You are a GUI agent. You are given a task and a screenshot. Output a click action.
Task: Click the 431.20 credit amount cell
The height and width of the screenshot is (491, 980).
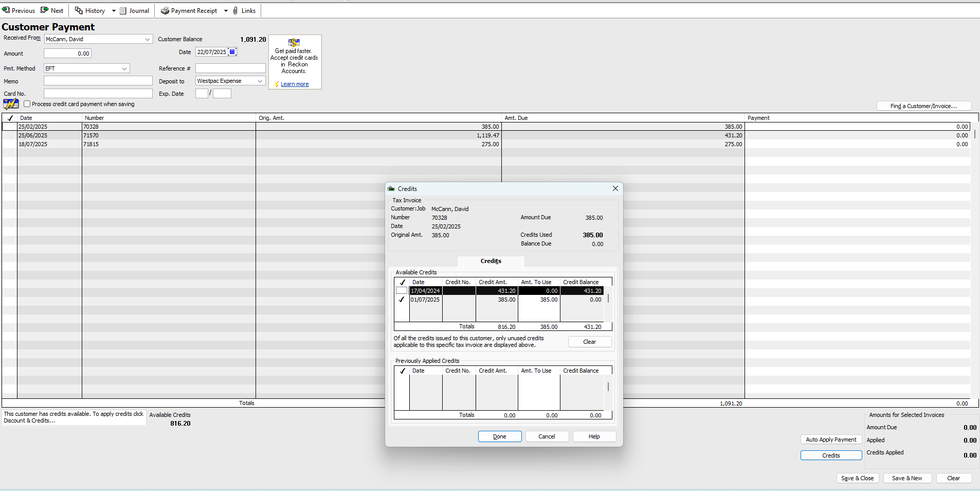tap(497, 291)
